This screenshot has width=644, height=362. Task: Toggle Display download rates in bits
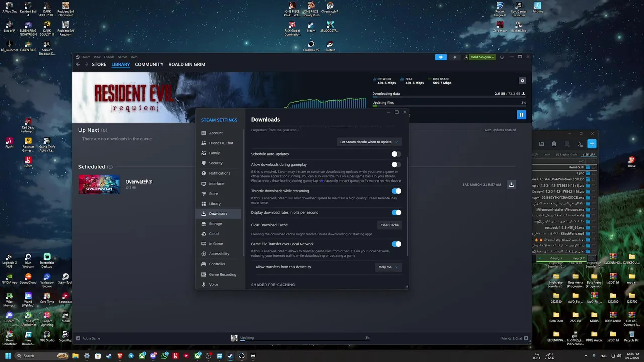pos(396,212)
